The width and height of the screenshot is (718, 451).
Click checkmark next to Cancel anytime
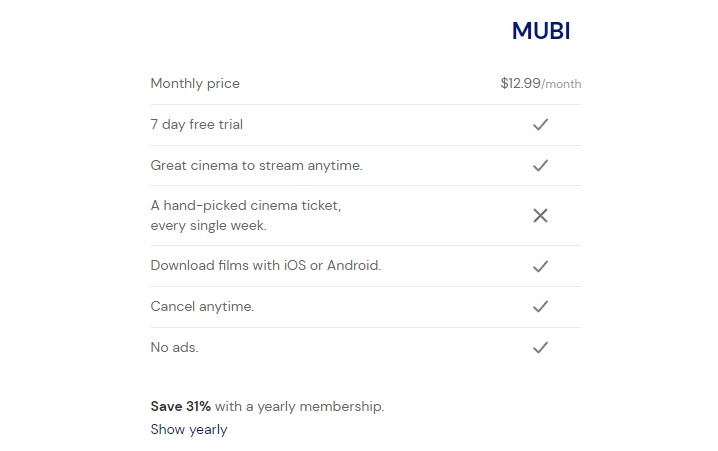click(x=540, y=306)
